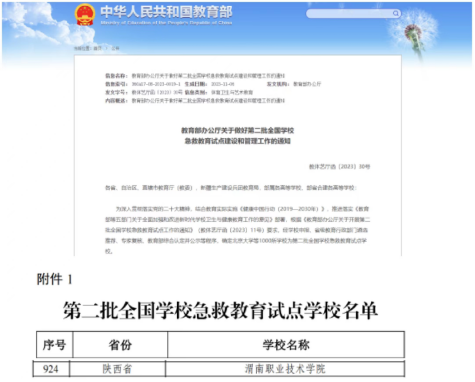Focus the site search field
The height and width of the screenshot is (382, 475).
click(353, 13)
